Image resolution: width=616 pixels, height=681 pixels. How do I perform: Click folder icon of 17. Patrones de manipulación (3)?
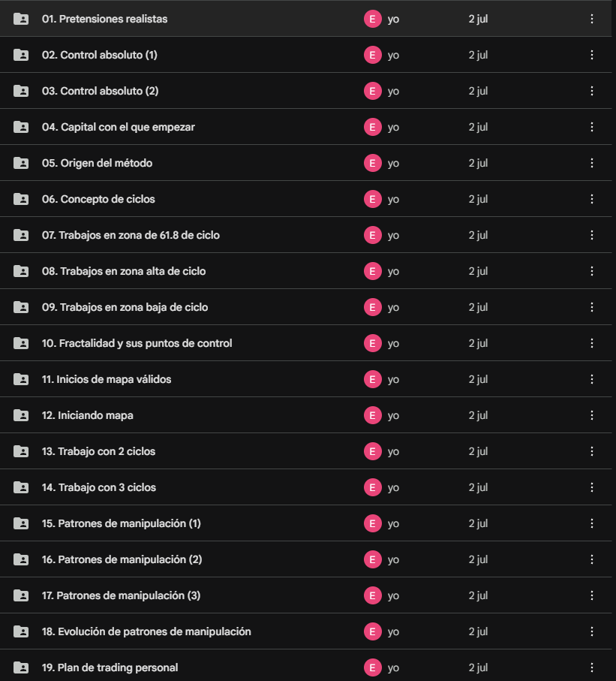(21, 595)
